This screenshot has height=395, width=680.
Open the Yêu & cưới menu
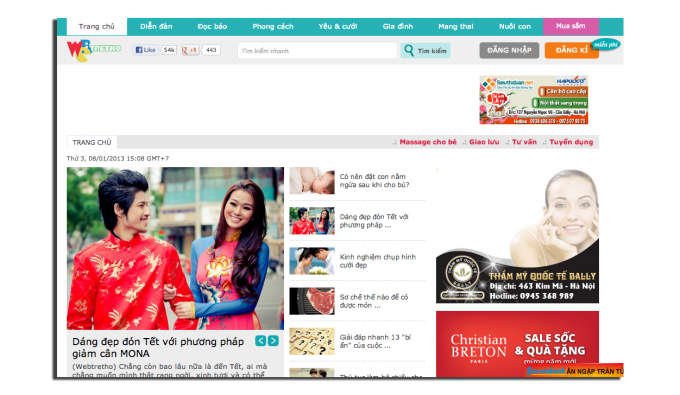click(x=338, y=26)
